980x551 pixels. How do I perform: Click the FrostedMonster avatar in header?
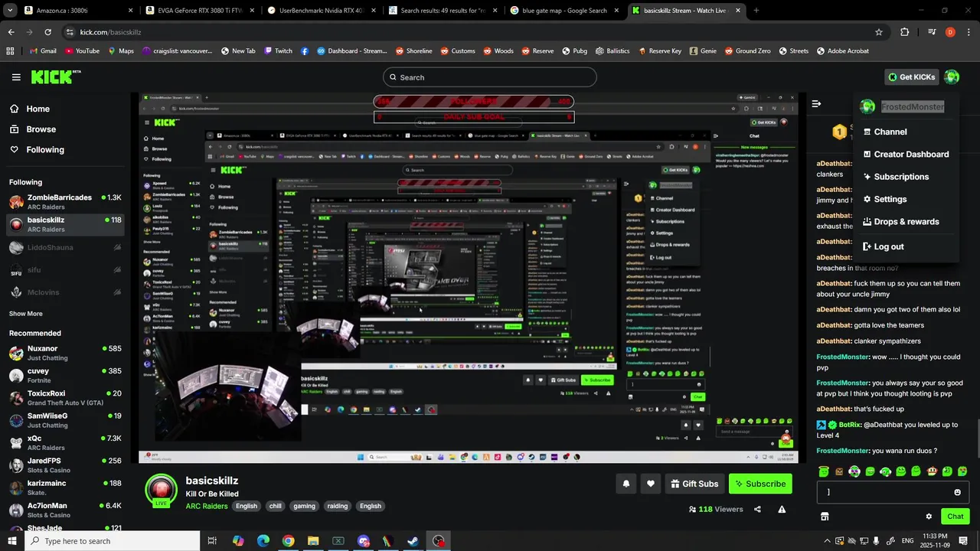pos(952,77)
